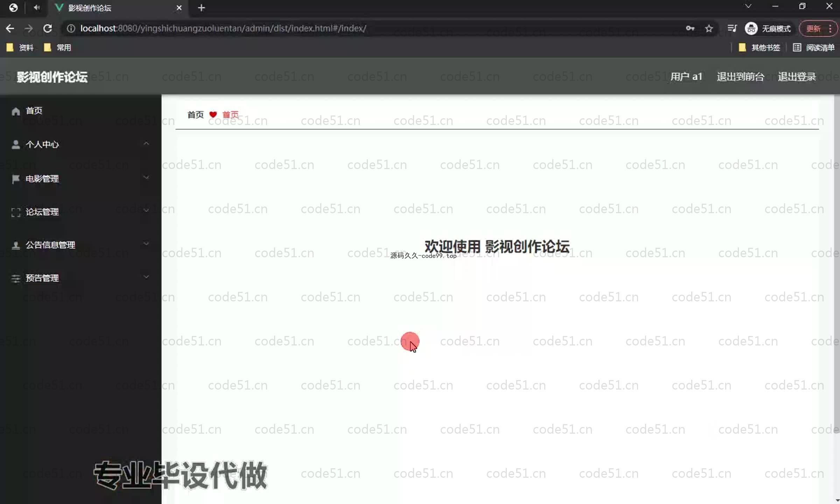Image resolution: width=840 pixels, height=504 pixels.
Task: Open the 首页 home icon in sidebar
Action: tap(16, 111)
